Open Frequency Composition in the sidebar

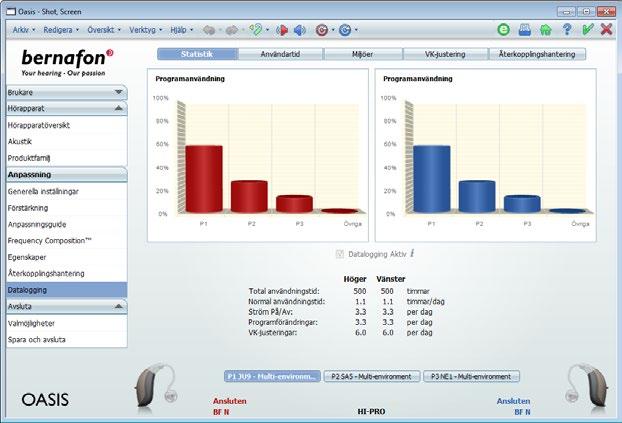coord(67,240)
